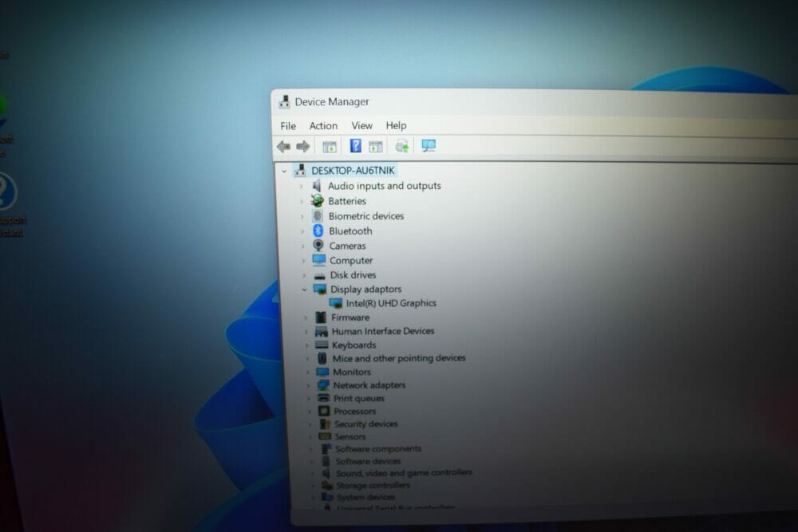Select the Intel(R) UHD Graphics entry
This screenshot has width=798, height=532.
(391, 303)
